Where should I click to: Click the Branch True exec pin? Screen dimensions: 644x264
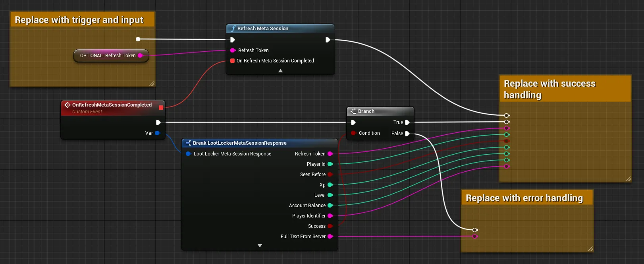point(407,122)
